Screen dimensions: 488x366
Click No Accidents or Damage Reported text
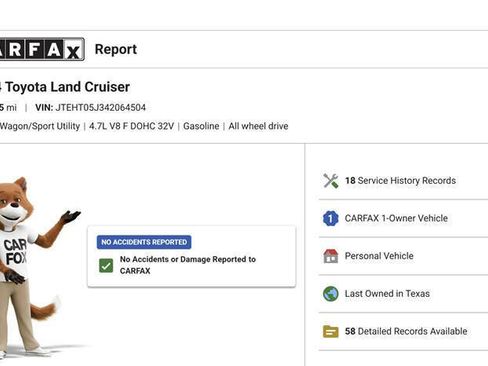[x=188, y=265]
